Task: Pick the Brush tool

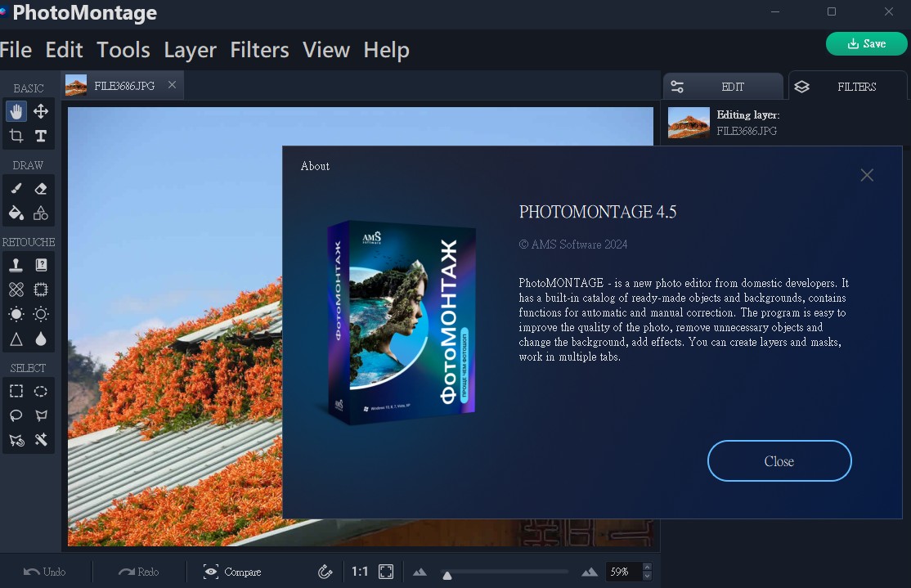Action: point(16,189)
